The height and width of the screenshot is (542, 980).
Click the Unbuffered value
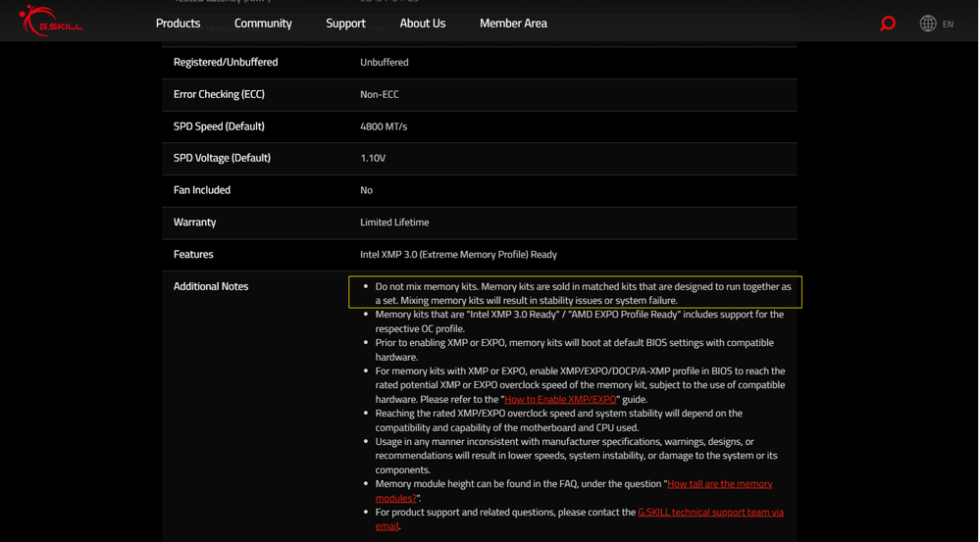(385, 63)
